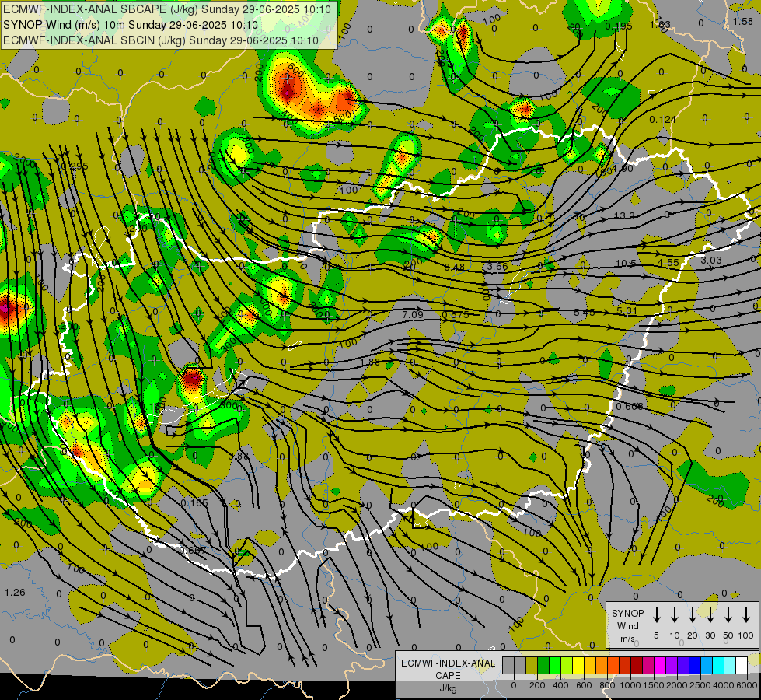
Task: Click the 1.26 value on the map
Action: pyautogui.click(x=15, y=592)
